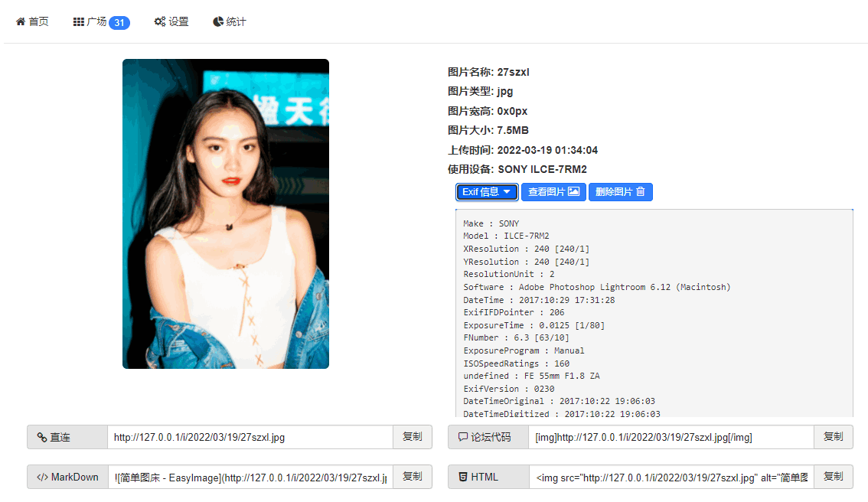Click the speech bubble icon beside 论坛代码
Image resolution: width=868 pixels, height=502 pixels.
click(462, 436)
